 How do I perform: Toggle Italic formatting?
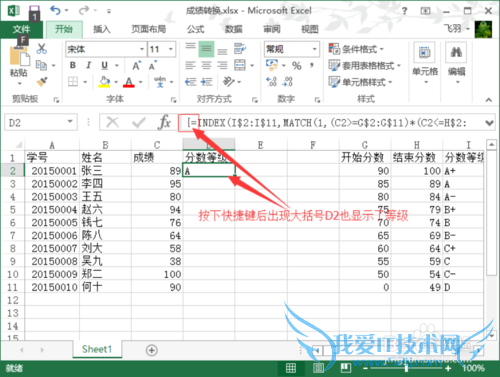tap(88, 65)
